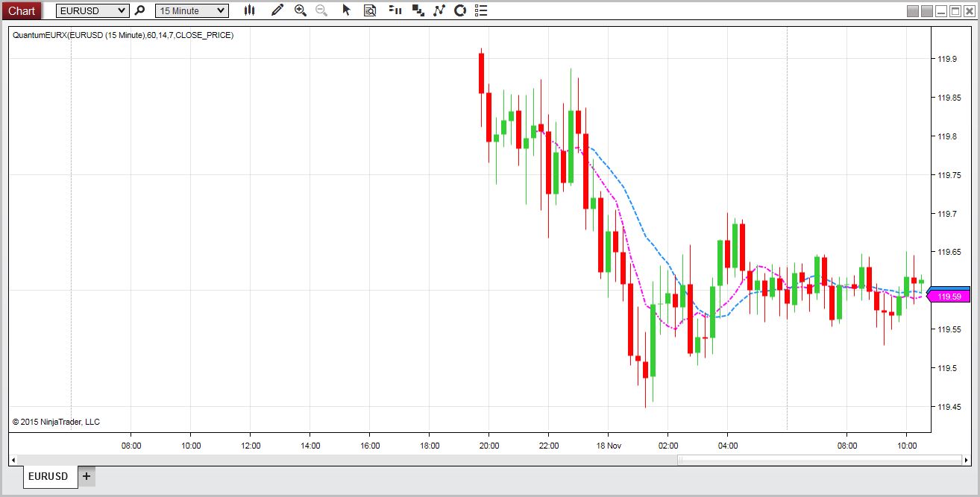Viewport: 980px width, 497px height.
Task: Click the 119.7 price axis label
Action: tap(946, 214)
